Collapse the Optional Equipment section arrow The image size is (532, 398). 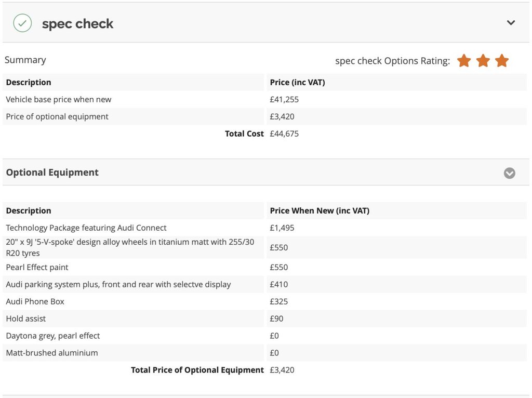tap(509, 173)
